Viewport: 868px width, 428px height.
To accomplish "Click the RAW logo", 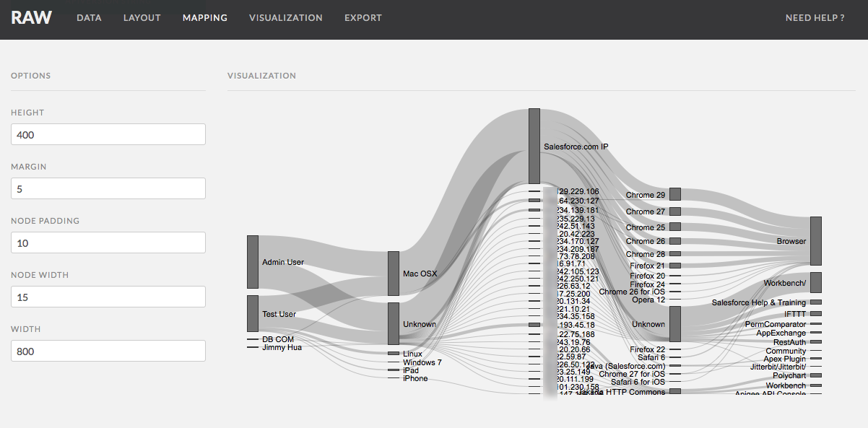I will click(x=32, y=17).
